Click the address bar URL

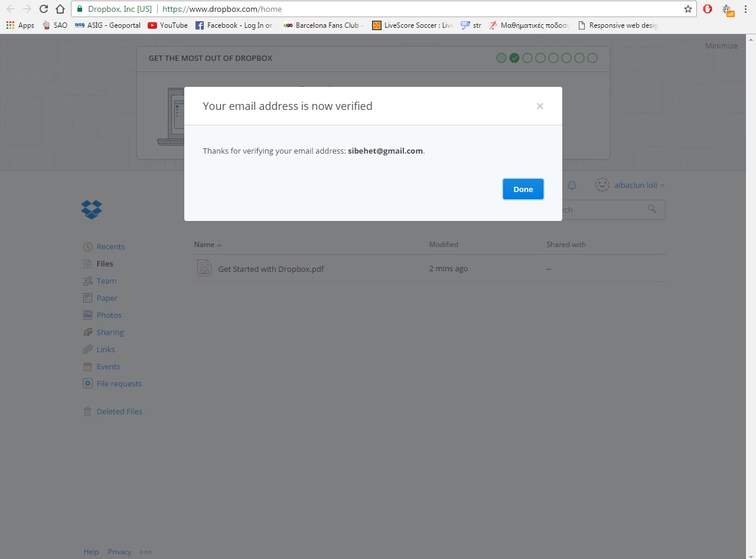tap(221, 9)
